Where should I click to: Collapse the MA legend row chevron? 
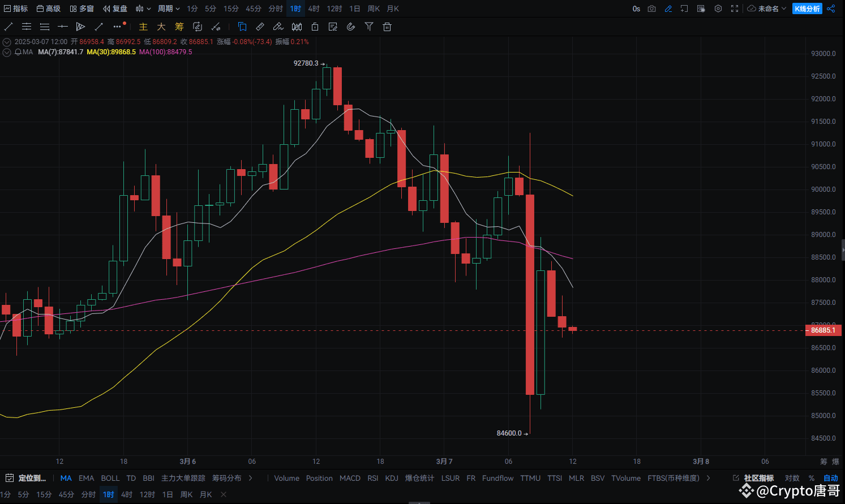coord(7,52)
